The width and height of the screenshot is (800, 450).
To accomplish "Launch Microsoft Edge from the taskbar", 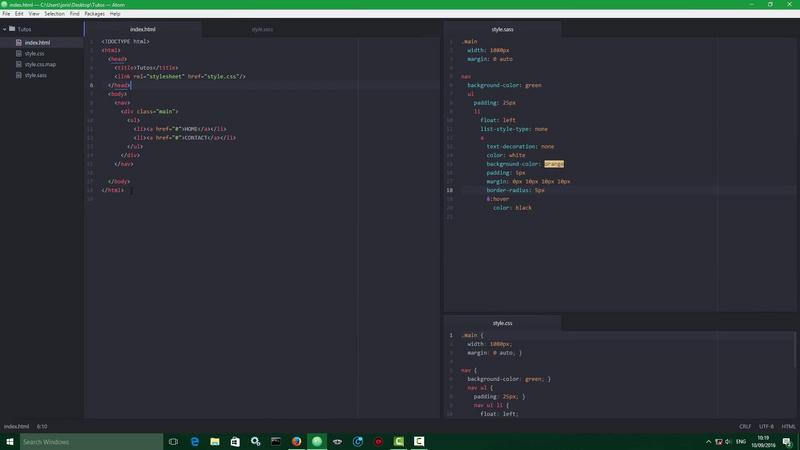I will [x=194, y=441].
